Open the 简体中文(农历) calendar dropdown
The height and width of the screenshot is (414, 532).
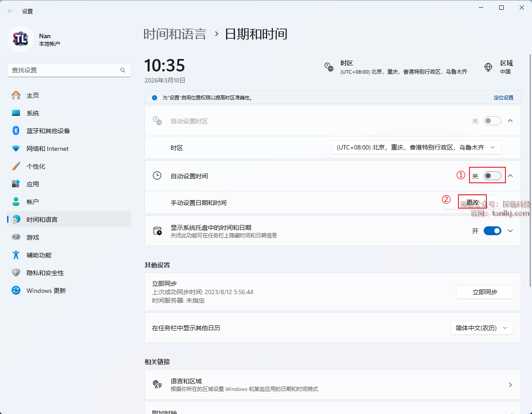(481, 328)
